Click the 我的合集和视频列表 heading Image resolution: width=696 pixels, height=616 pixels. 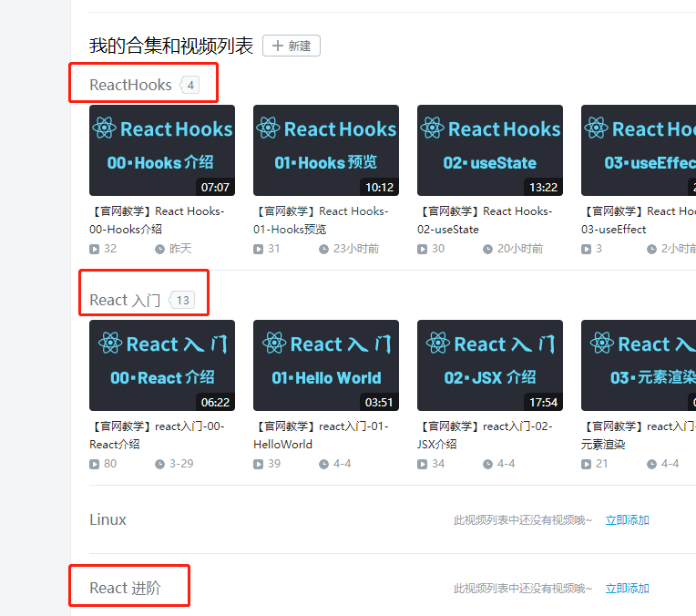tap(171, 46)
